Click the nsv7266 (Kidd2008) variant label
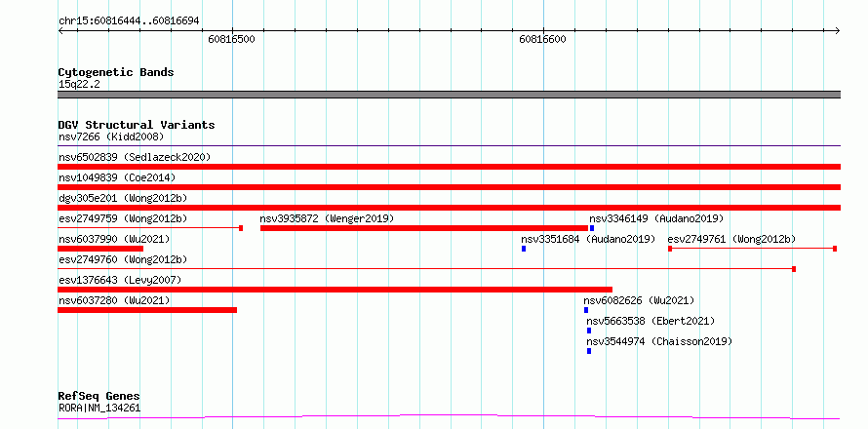 [x=111, y=136]
